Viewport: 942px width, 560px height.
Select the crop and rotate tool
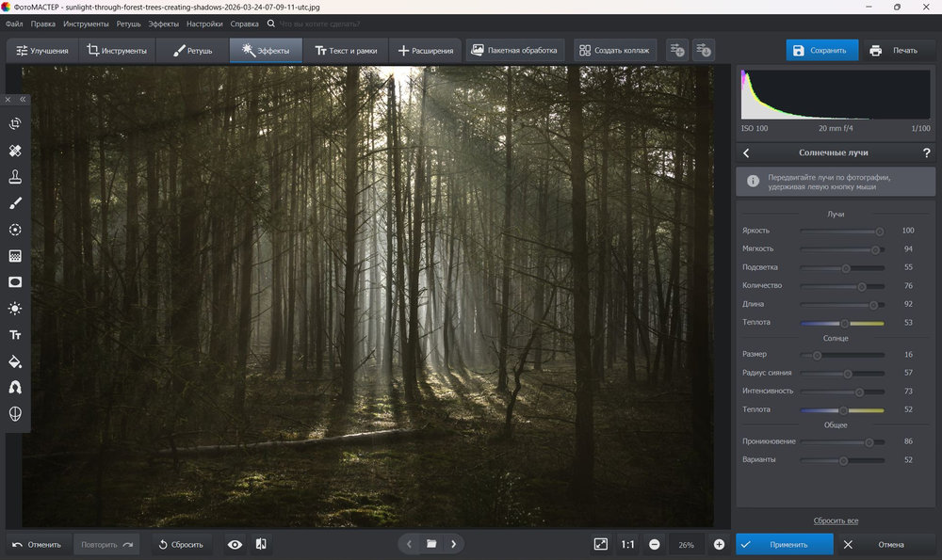15,123
